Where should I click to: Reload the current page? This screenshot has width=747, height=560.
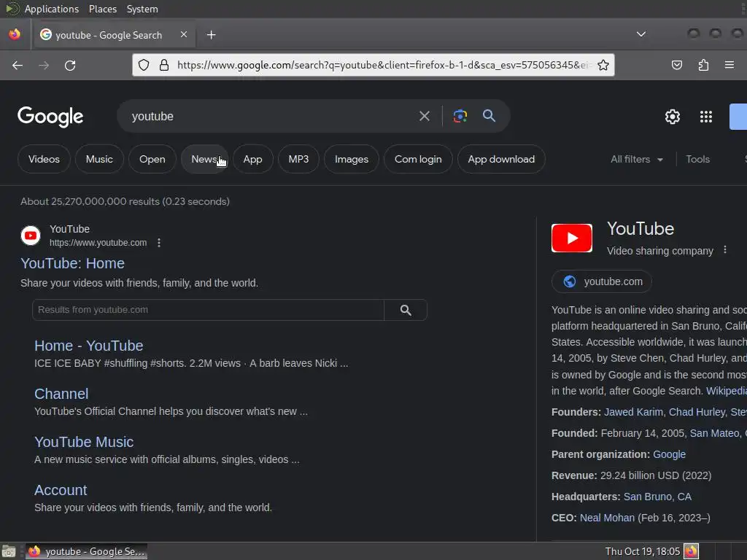click(70, 65)
